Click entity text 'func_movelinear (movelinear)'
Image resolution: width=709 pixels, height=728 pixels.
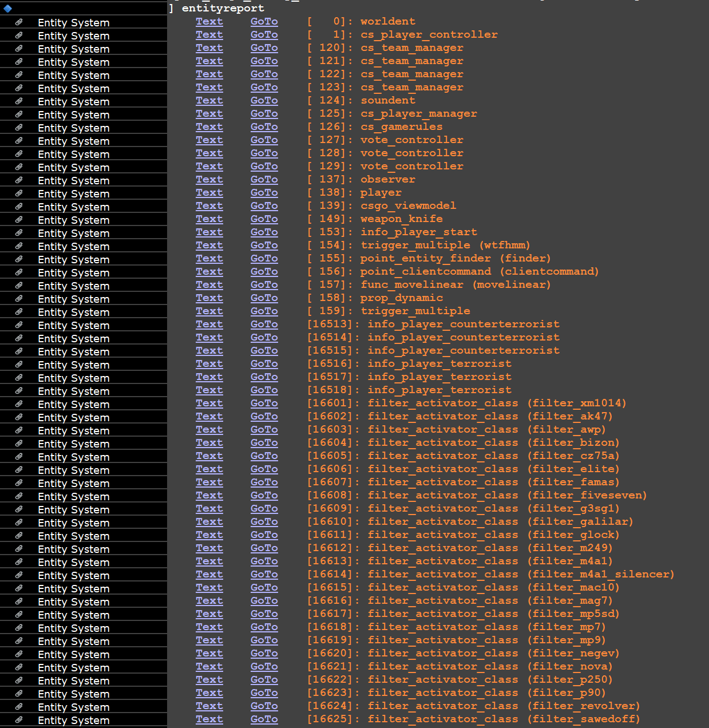point(455,285)
